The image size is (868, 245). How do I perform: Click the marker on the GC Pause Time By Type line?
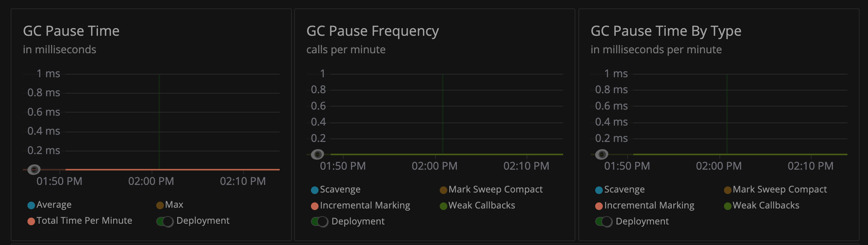[601, 154]
